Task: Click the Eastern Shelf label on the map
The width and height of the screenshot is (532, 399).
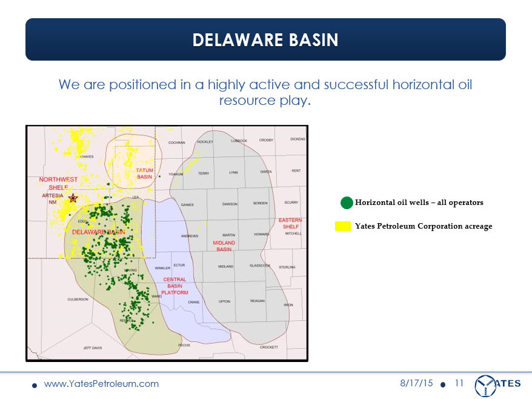Action: click(x=289, y=224)
